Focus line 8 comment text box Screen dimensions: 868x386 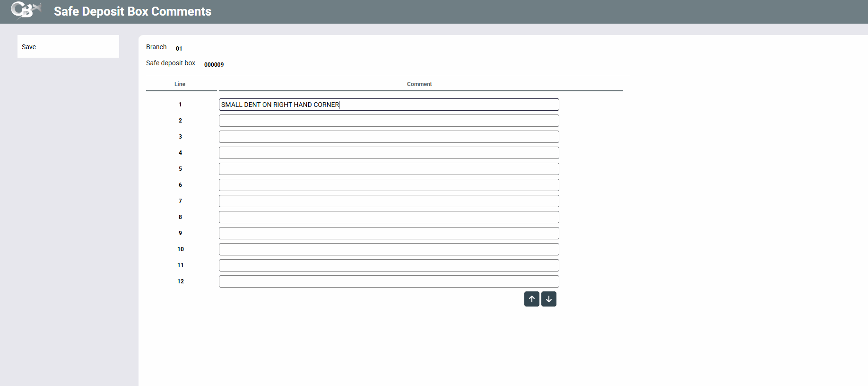tap(389, 217)
